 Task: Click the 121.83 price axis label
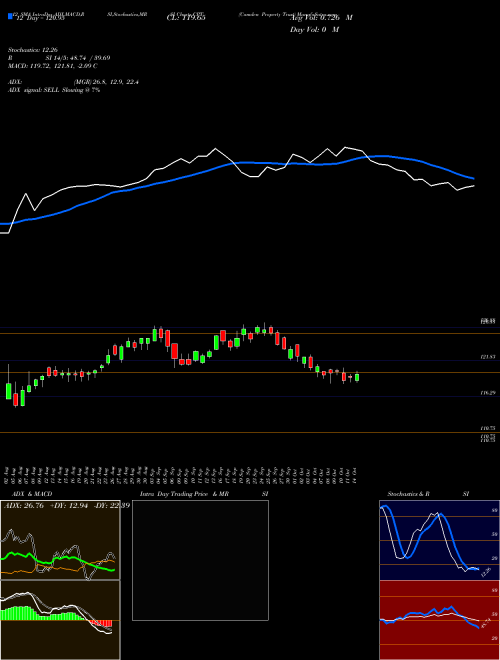(488, 357)
